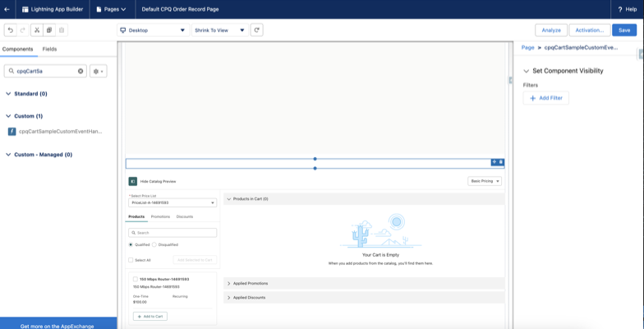Expand the Applied Promotions section
Screen dimensions: 644x329
tap(229, 283)
